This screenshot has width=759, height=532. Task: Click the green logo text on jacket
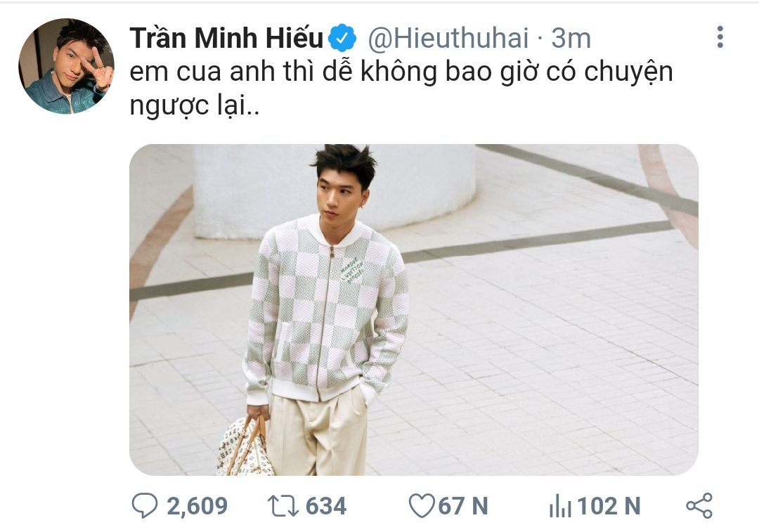352,271
